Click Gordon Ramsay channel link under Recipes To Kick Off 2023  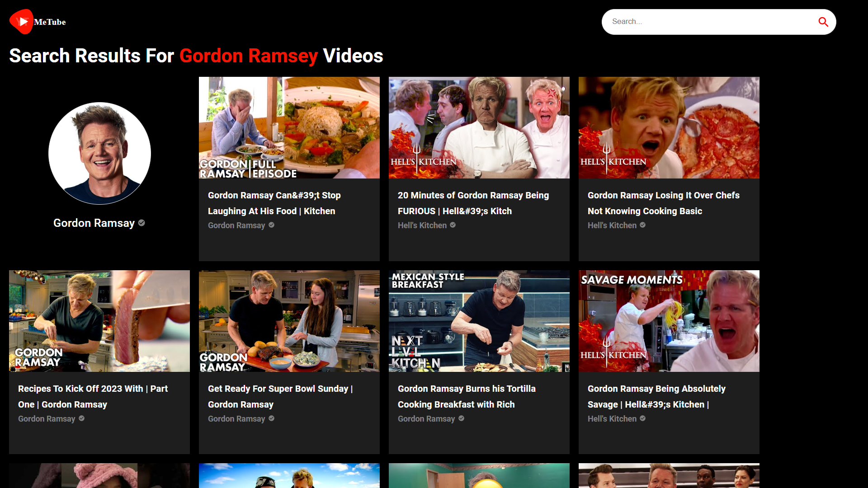tap(46, 418)
